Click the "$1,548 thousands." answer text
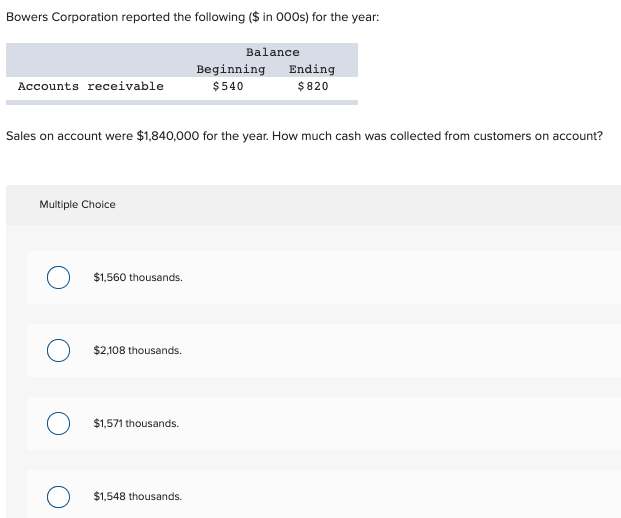The width and height of the screenshot is (621, 518). 137,497
